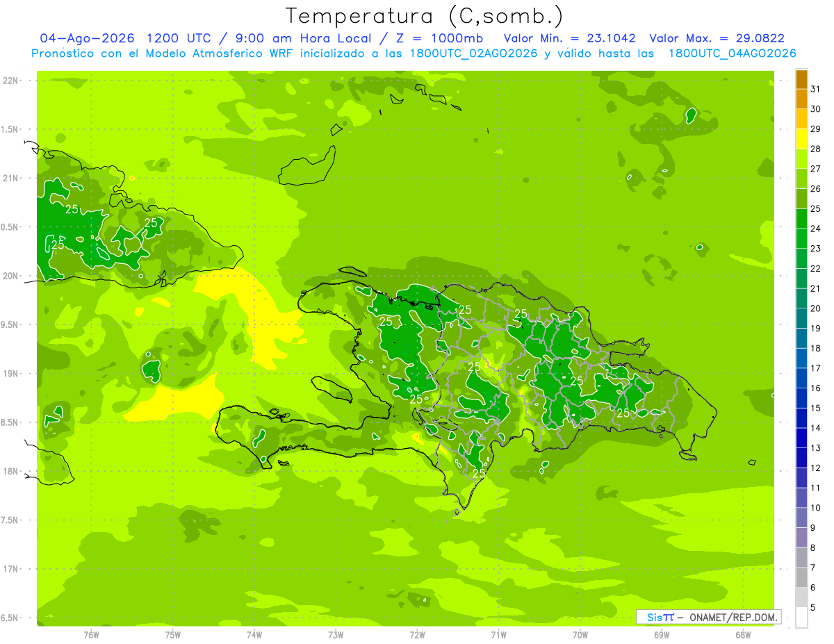This screenshot has height=644, width=834.
Task: Pick the purple swatch between 8 and 9
Action: click(x=801, y=538)
